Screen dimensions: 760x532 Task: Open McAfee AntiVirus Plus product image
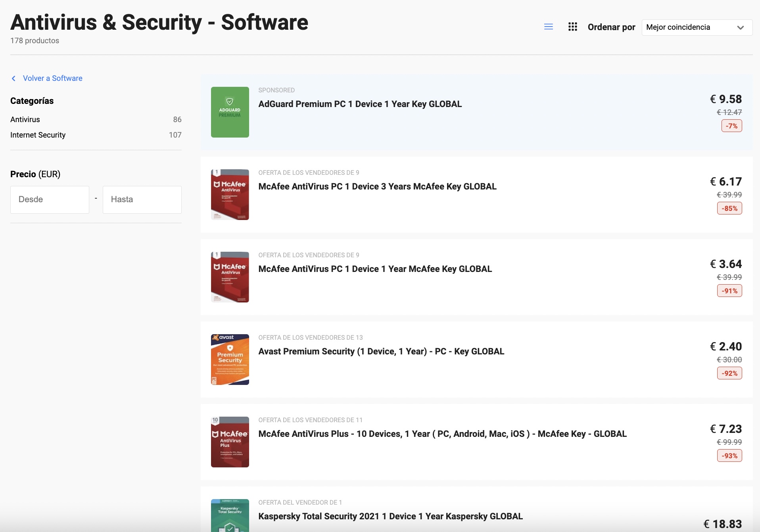[x=230, y=442]
